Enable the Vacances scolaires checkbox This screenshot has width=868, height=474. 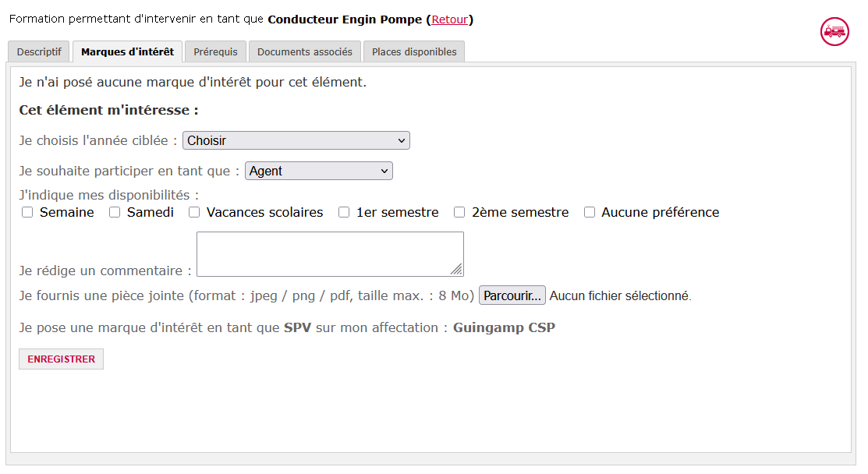(x=194, y=212)
